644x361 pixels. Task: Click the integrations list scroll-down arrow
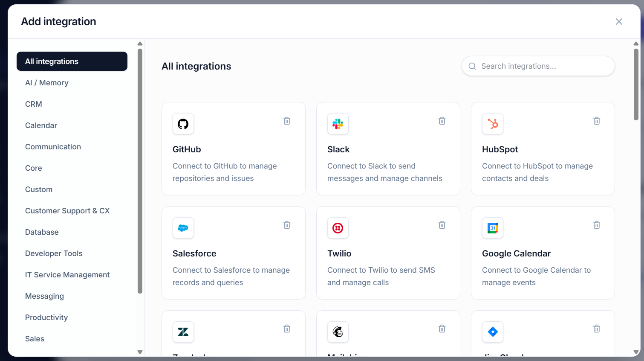[x=636, y=352]
